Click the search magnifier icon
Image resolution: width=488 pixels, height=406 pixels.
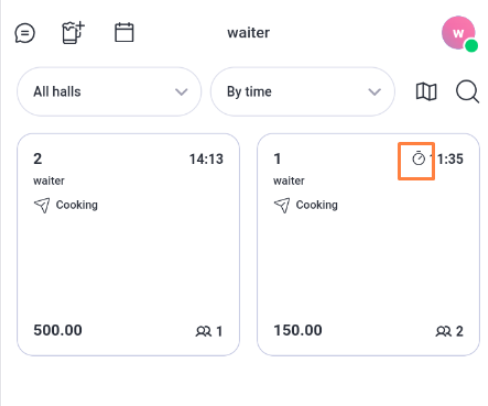(467, 91)
